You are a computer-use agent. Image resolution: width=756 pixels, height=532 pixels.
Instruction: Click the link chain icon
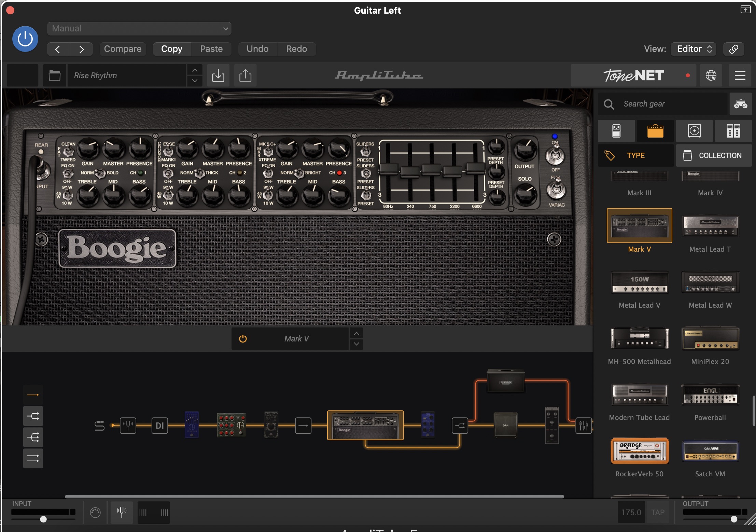[733, 49]
